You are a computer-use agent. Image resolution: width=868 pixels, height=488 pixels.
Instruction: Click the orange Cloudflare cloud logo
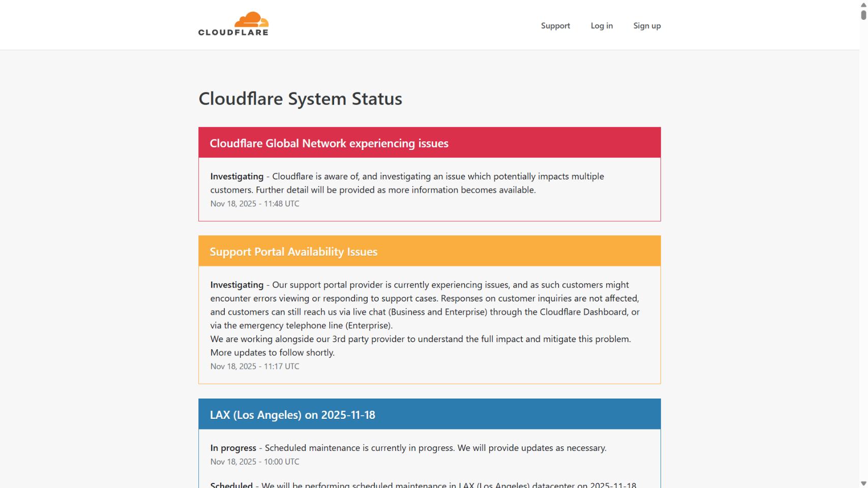click(251, 19)
